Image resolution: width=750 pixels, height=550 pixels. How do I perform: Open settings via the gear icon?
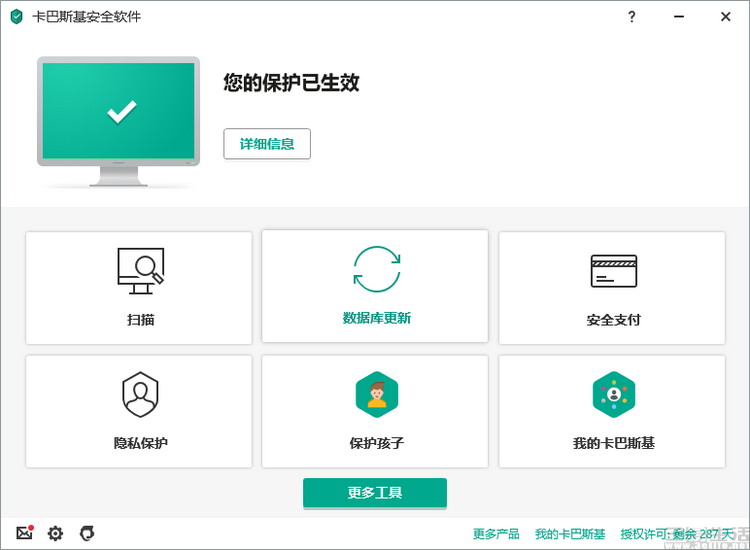[x=55, y=533]
